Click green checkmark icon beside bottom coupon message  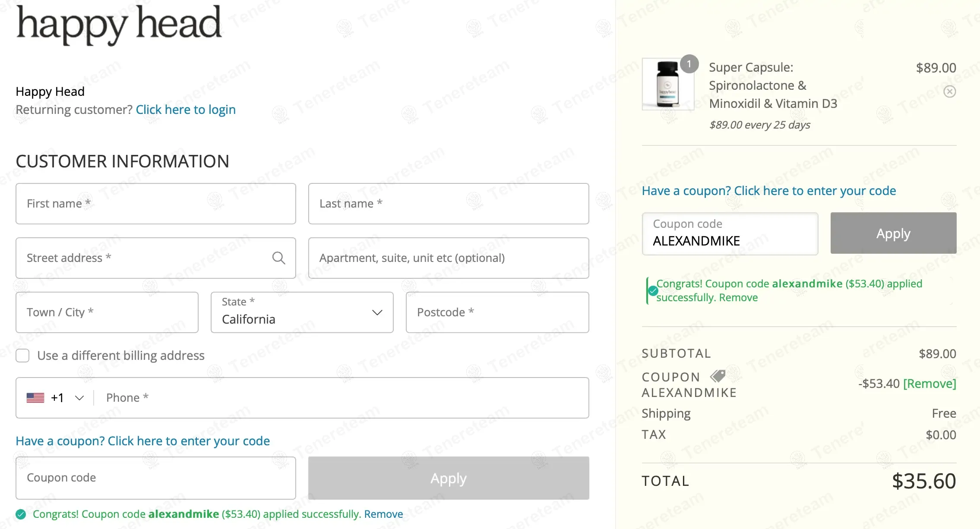[21, 514]
